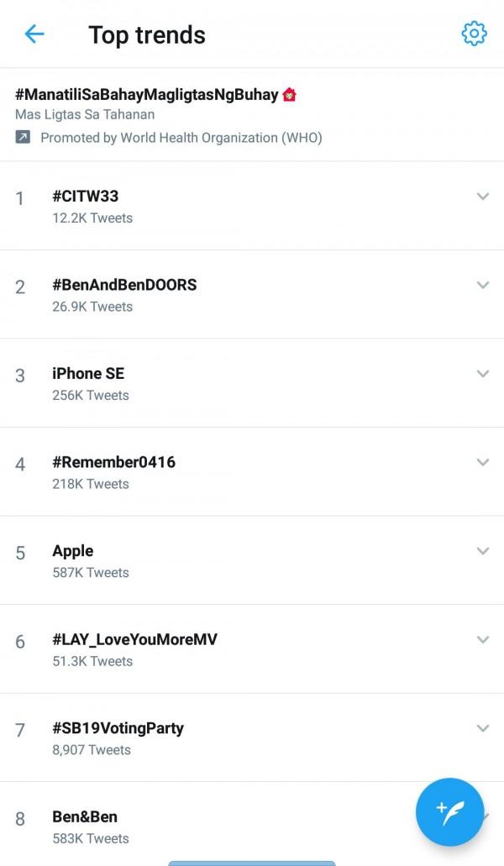Expand chevron for #SB19VotingParty trend
The width and height of the screenshot is (504, 866).
(482, 728)
